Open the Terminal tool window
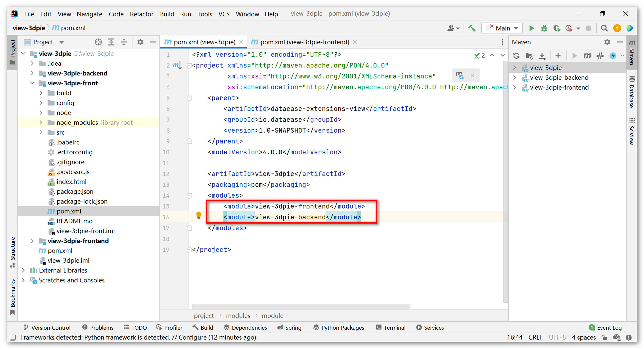Screen dimensions: 644x349 coord(391,327)
